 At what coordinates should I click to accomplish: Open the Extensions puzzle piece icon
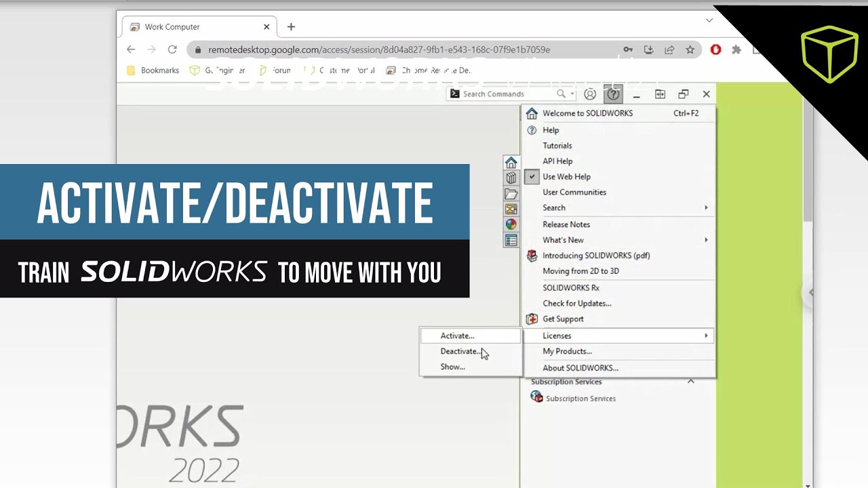[736, 49]
